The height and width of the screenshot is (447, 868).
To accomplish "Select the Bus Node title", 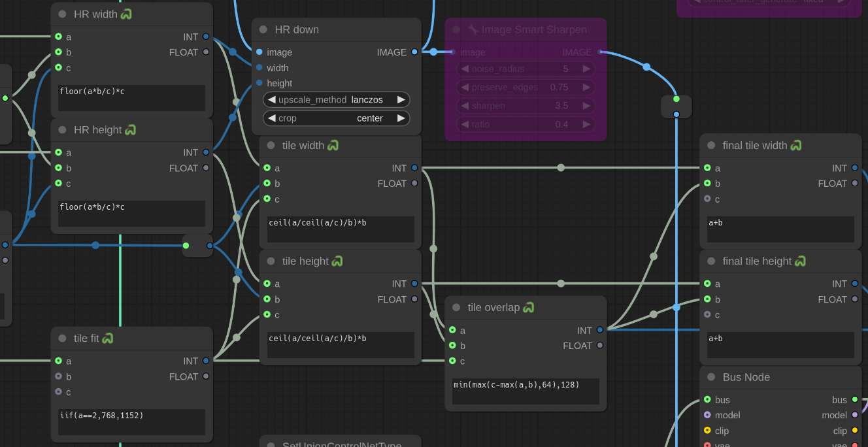I will pos(746,377).
